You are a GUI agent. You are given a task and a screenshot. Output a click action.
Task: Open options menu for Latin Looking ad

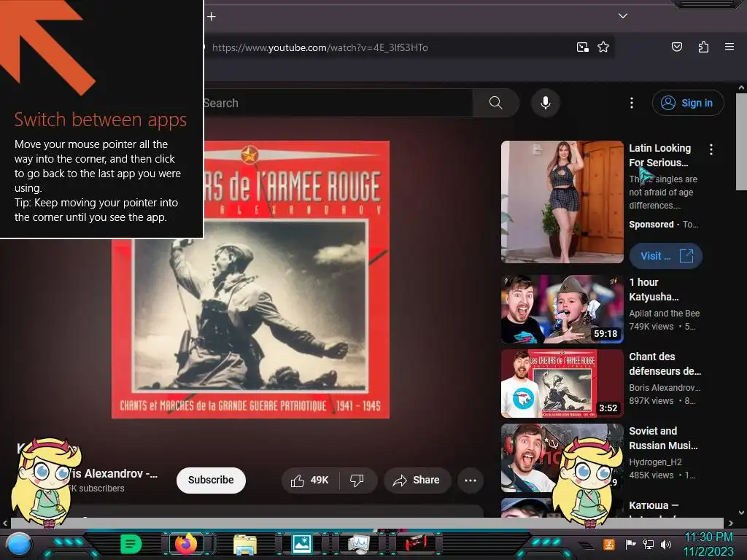pyautogui.click(x=711, y=149)
